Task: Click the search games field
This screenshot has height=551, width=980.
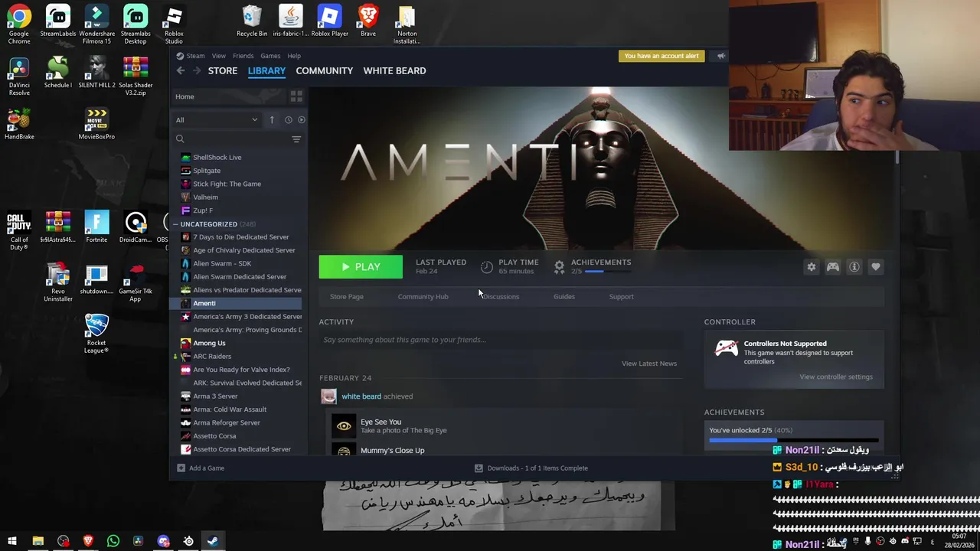Action: pos(231,139)
